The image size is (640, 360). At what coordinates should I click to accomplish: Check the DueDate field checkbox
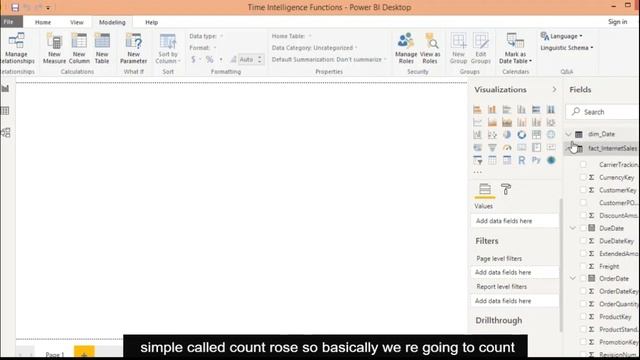tap(583, 228)
